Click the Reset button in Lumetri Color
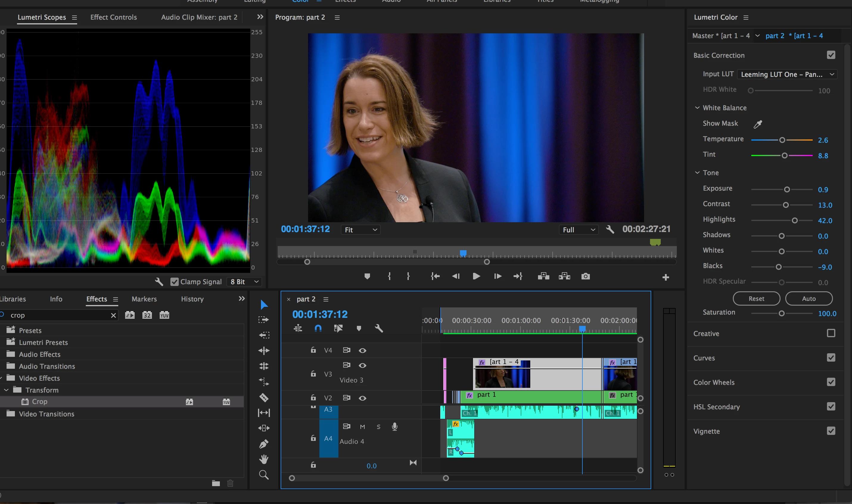The height and width of the screenshot is (504, 852). click(x=756, y=298)
